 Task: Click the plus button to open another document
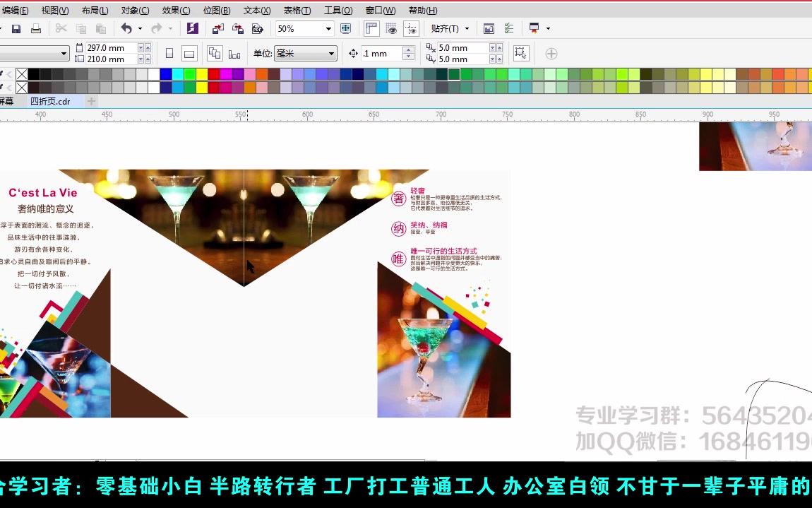click(90, 100)
